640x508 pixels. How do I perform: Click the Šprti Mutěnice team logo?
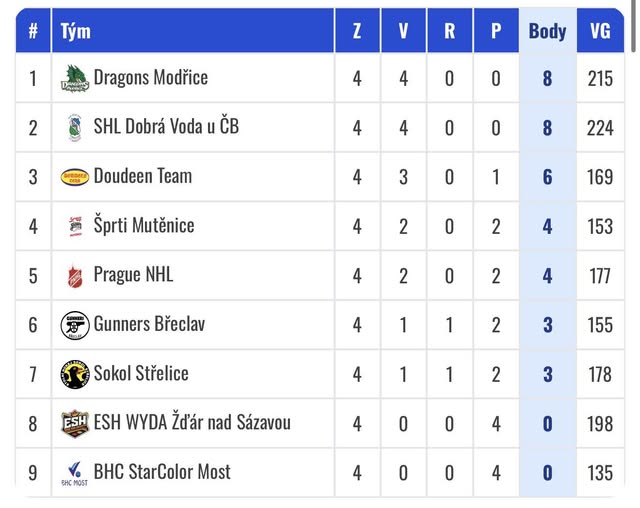75,226
